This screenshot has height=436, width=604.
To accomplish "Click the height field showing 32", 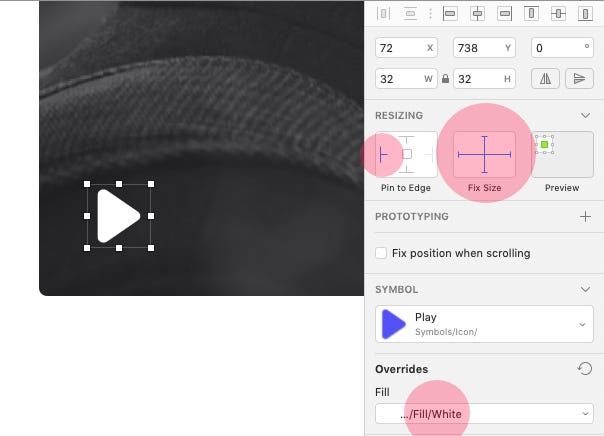I will point(484,79).
